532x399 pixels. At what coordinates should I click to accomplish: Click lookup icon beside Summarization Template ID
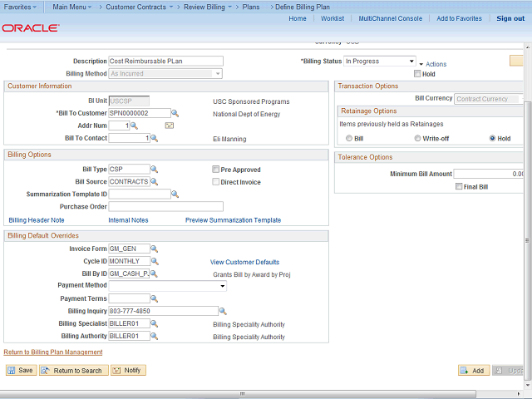click(175, 194)
